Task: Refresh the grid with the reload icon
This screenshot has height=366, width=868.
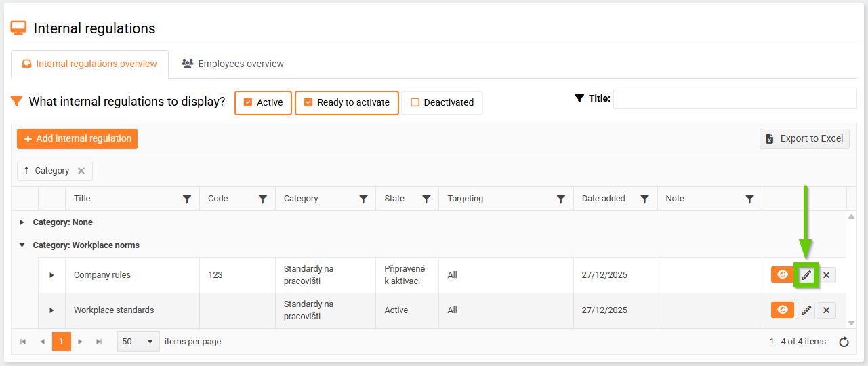Action: [844, 342]
